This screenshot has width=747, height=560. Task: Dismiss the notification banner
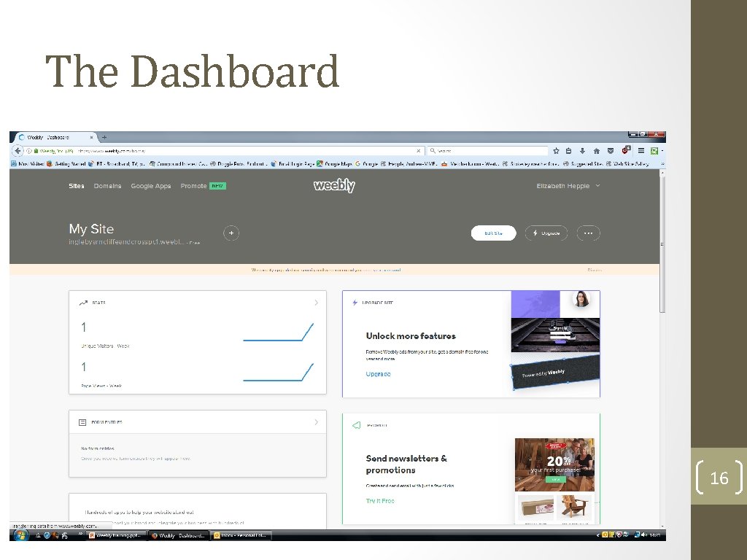pos(594,270)
